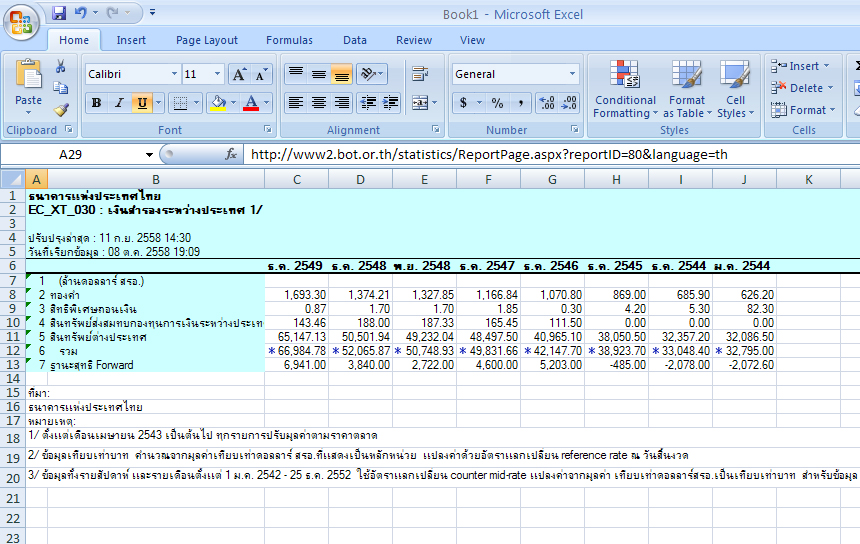Open Underline style arrow
This screenshot has height=544, width=860.
click(159, 103)
